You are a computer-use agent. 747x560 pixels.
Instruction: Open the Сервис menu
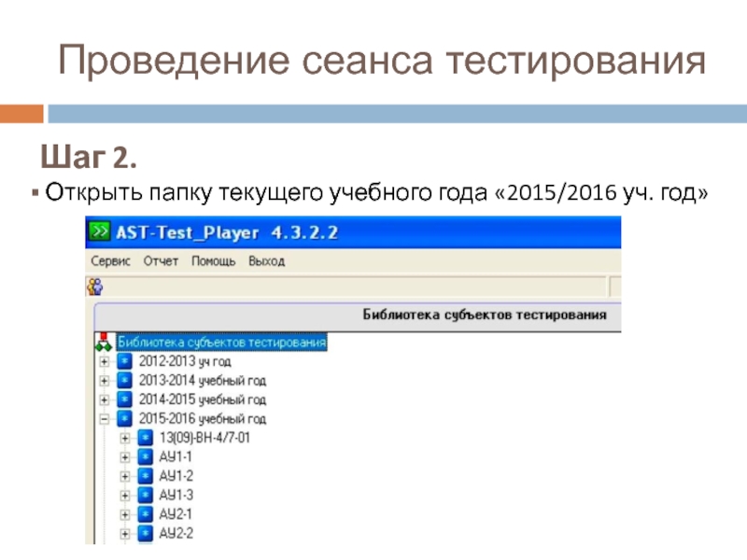pyautogui.click(x=110, y=261)
